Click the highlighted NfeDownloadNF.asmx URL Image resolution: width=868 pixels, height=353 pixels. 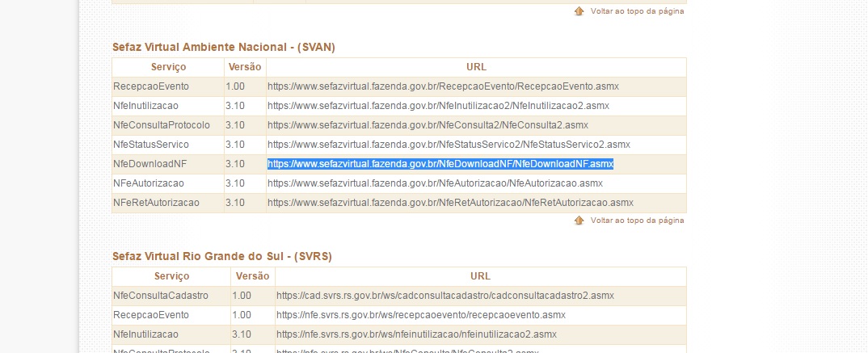440,164
